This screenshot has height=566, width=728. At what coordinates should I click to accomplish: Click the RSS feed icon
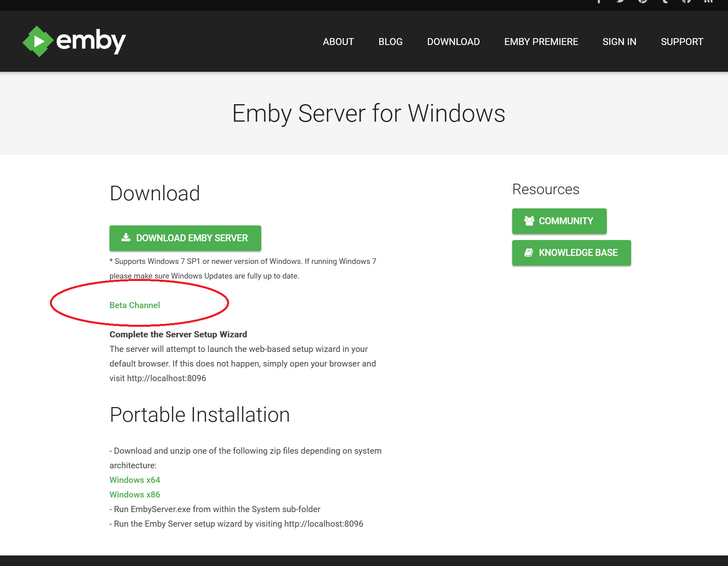[708, 1]
